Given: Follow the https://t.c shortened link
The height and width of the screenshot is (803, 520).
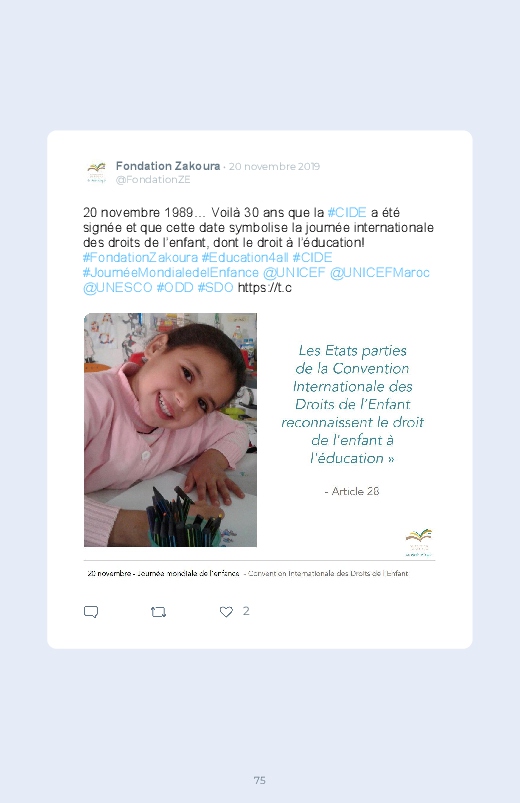Looking at the screenshot, I should point(264,288).
